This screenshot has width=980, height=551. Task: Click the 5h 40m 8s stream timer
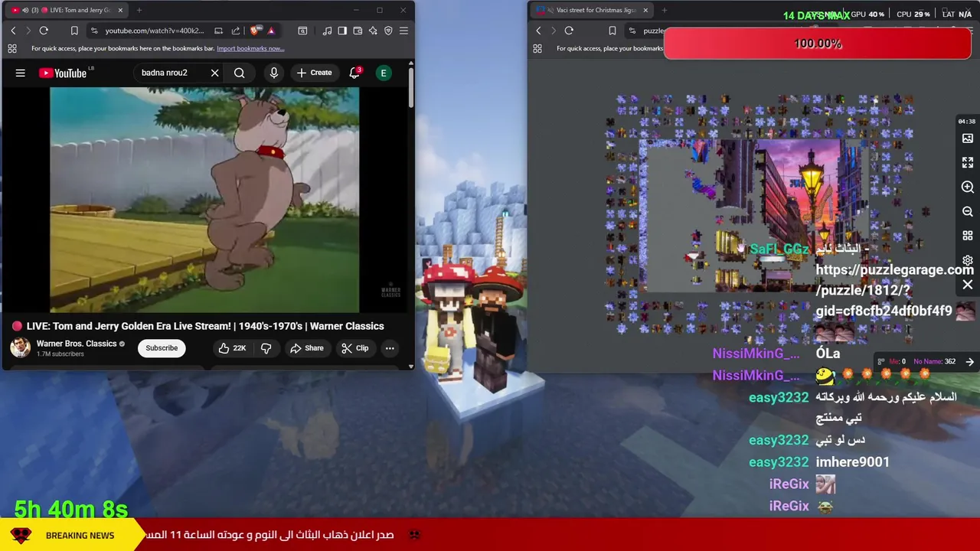point(71,509)
